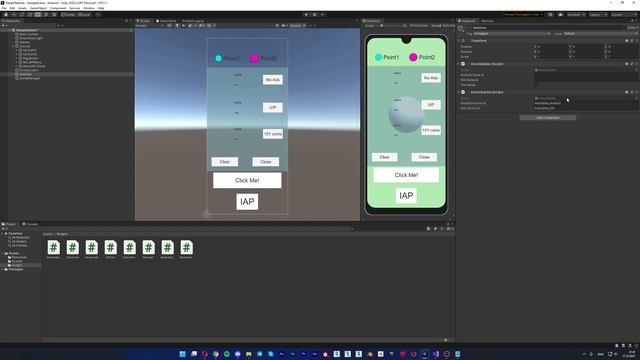
Task: Open the Assets menu
Action: tap(22, 8)
